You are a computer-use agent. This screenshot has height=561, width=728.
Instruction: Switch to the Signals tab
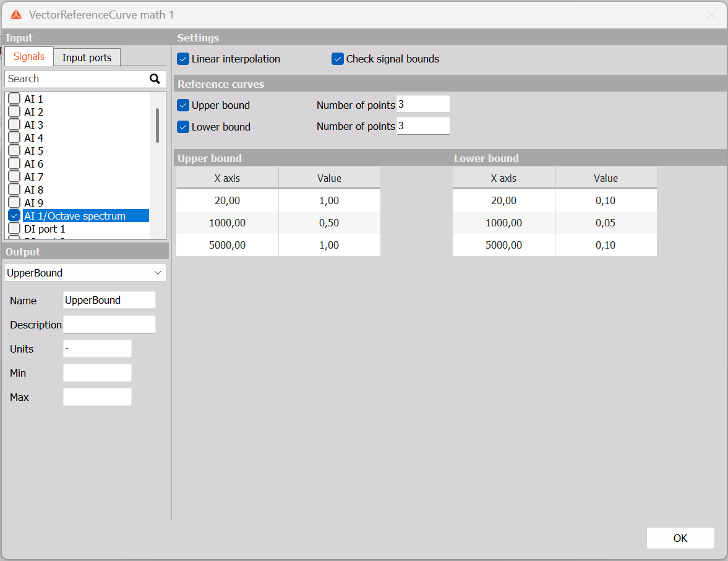29,57
